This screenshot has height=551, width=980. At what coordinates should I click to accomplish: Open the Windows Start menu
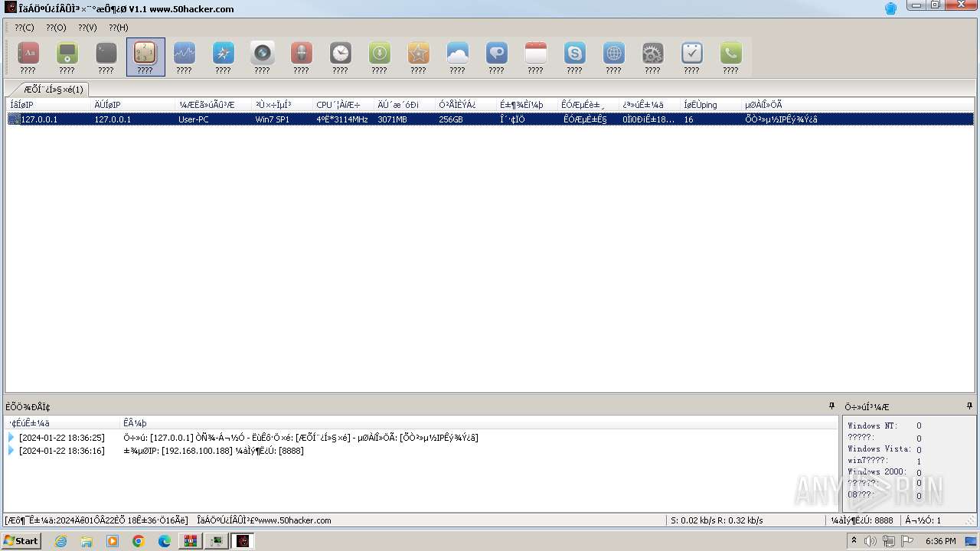tap(21, 540)
